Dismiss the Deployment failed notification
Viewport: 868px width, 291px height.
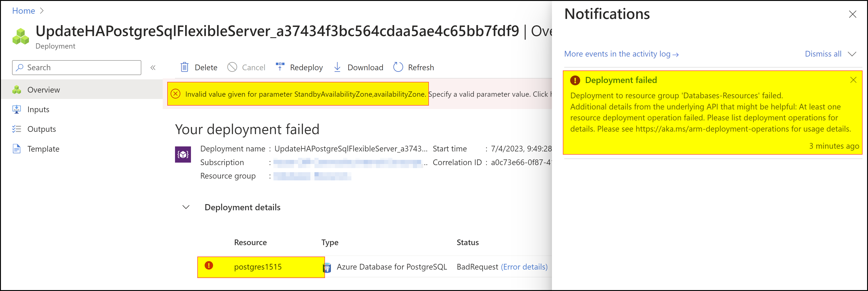pos(853,80)
